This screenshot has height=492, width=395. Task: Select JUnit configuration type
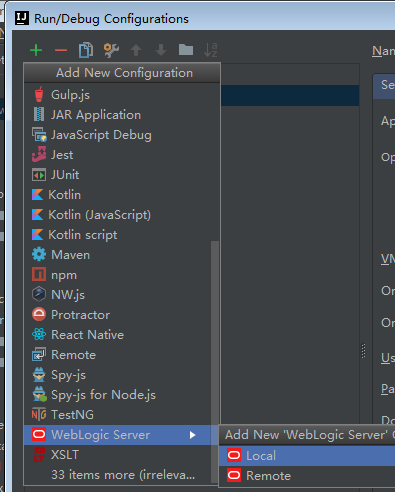point(122,175)
